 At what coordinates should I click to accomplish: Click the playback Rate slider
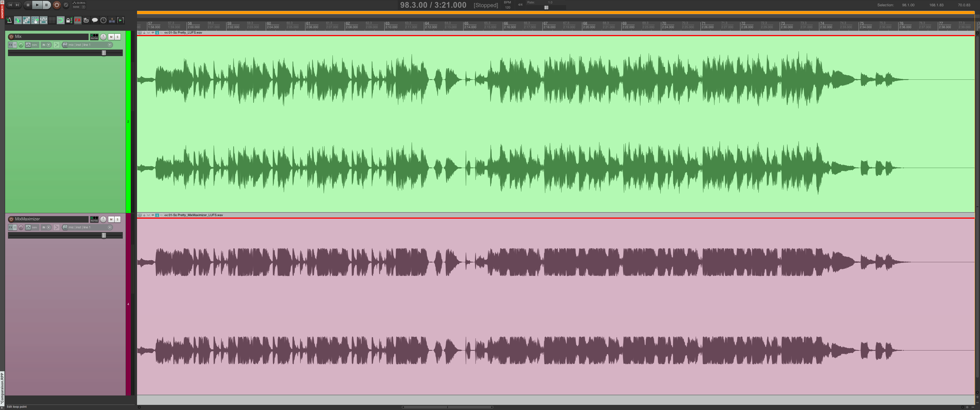pos(547,7)
